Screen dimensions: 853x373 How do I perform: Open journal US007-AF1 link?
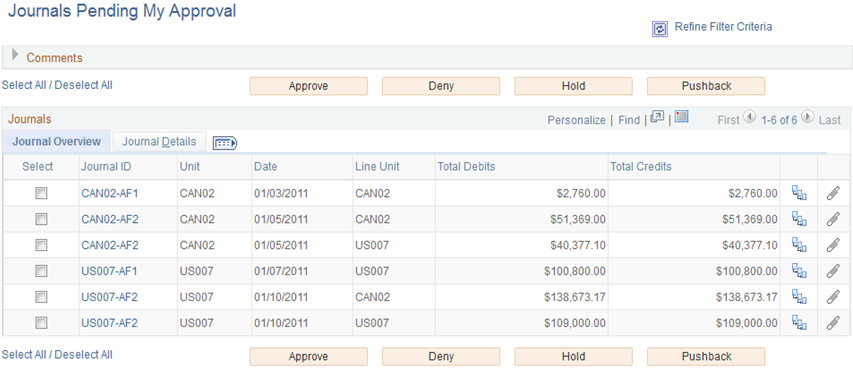point(109,271)
